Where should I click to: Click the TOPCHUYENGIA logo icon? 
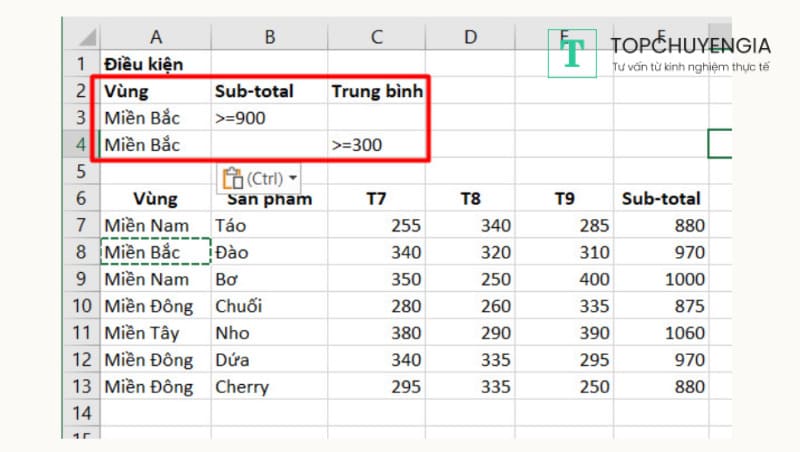click(572, 53)
